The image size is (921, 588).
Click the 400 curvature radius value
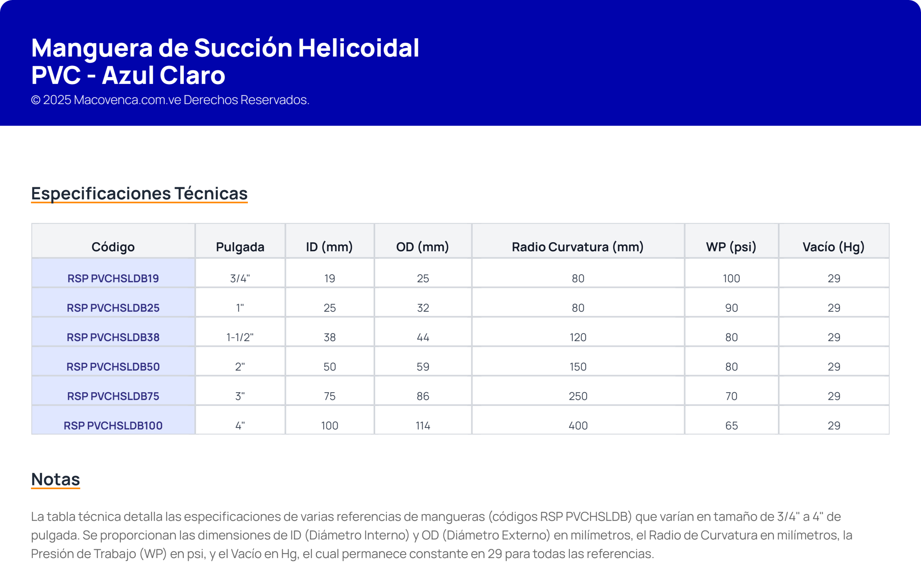pyautogui.click(x=577, y=425)
